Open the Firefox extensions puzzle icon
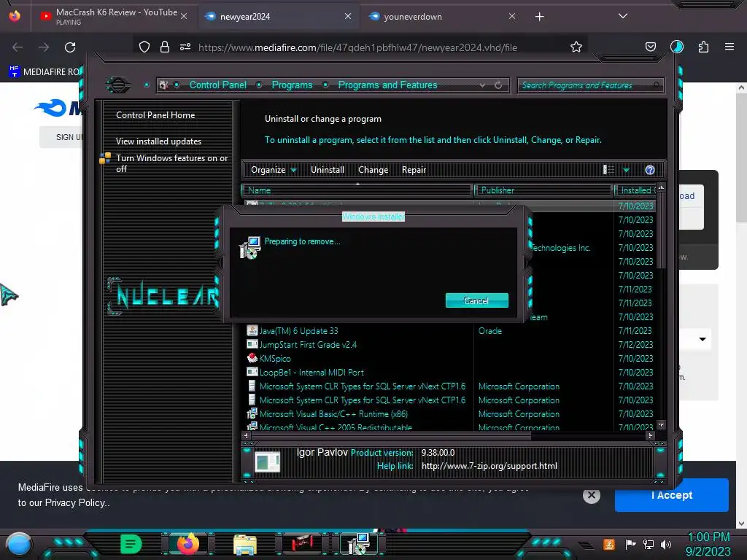This screenshot has height=560, width=747. coord(703,47)
